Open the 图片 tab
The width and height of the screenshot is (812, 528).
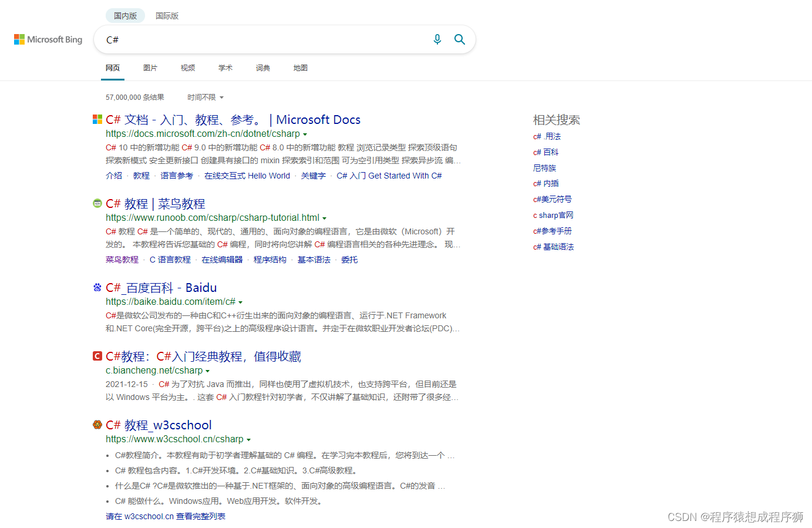pos(150,68)
